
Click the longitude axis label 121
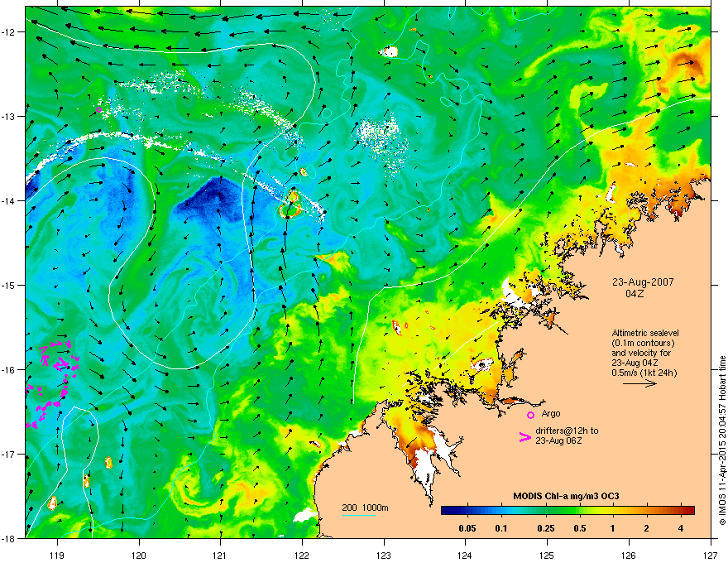point(221,556)
